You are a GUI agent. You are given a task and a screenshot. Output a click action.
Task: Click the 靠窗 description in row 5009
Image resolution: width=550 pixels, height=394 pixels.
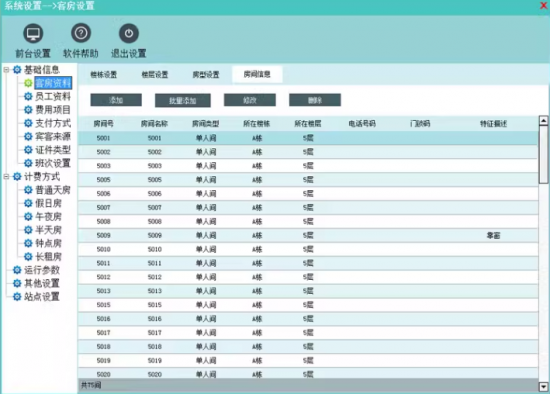tap(494, 235)
